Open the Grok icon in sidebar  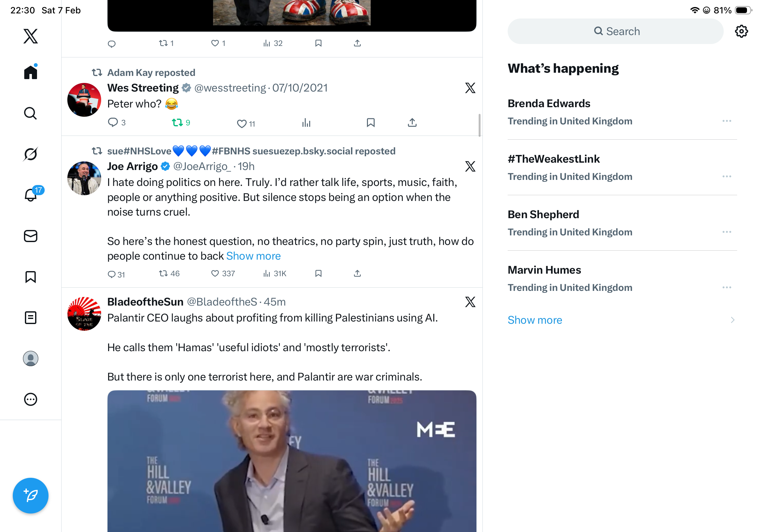(x=31, y=154)
